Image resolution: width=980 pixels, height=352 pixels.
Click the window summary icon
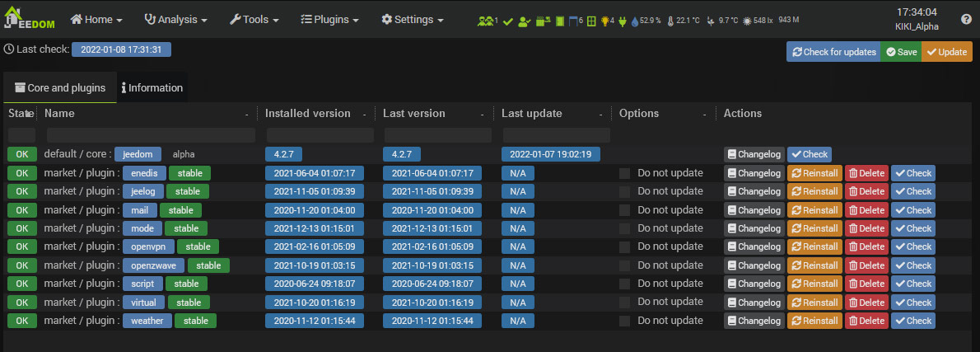pyautogui.click(x=591, y=21)
